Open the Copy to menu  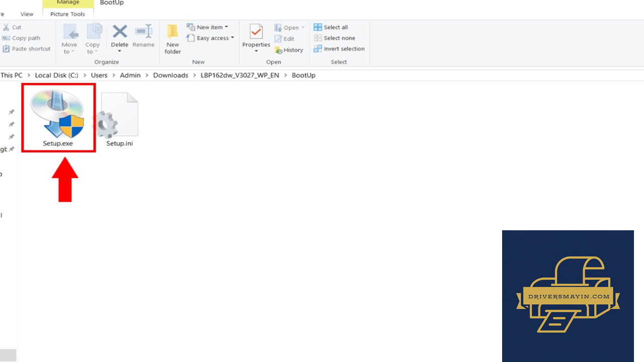[x=93, y=39]
